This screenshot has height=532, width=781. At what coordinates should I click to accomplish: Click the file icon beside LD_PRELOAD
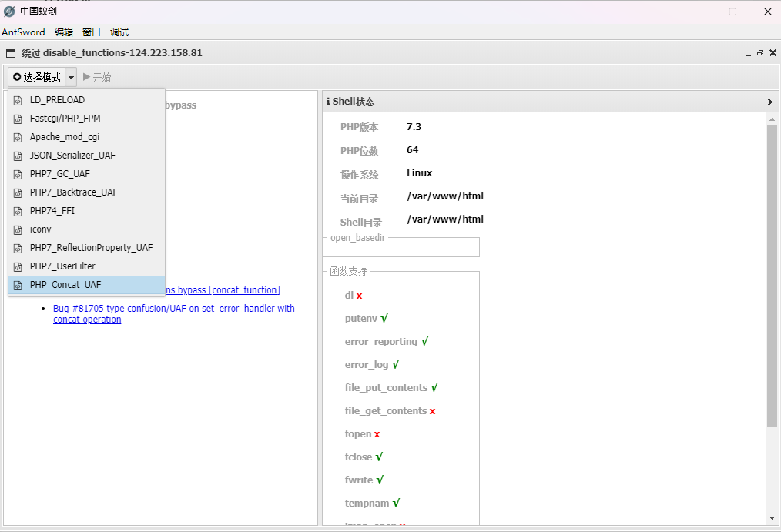coord(18,100)
